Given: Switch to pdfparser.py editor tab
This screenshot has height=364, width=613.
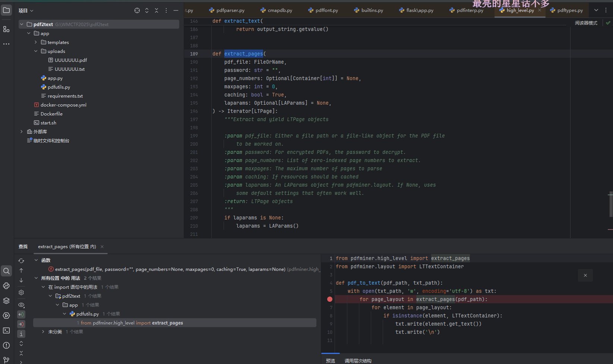Looking at the screenshot, I should 227,10.
